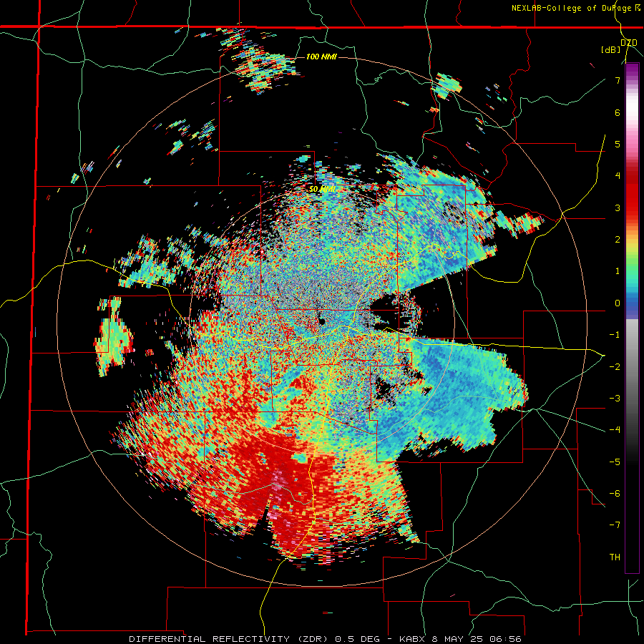Image resolution: width=644 pixels, height=644 pixels.
Task: Click the [dB] units label above scale
Action: coord(610,49)
